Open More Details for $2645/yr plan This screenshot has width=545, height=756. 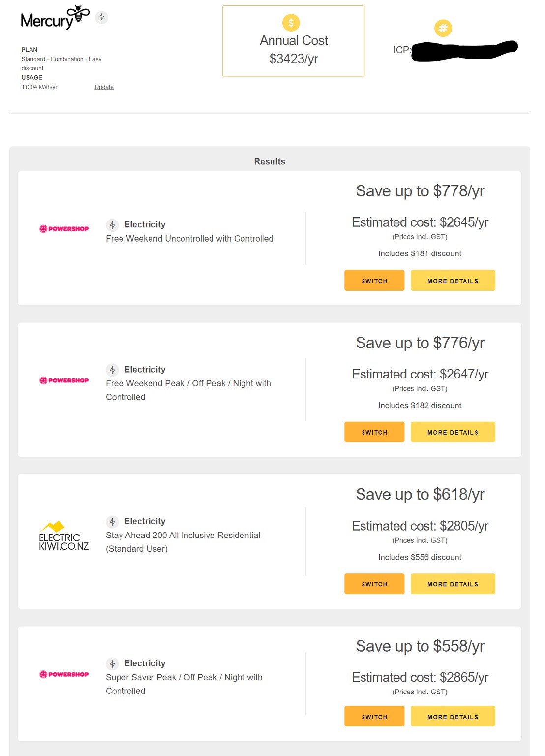pos(453,281)
